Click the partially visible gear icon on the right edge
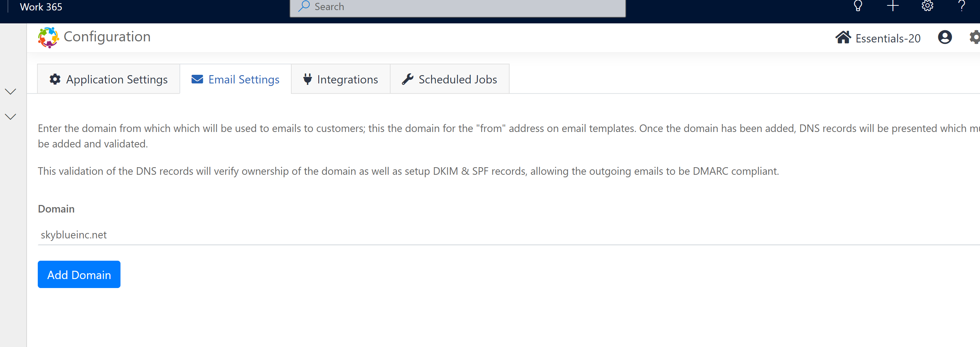Image resolution: width=980 pixels, height=347 pixels. 975,37
